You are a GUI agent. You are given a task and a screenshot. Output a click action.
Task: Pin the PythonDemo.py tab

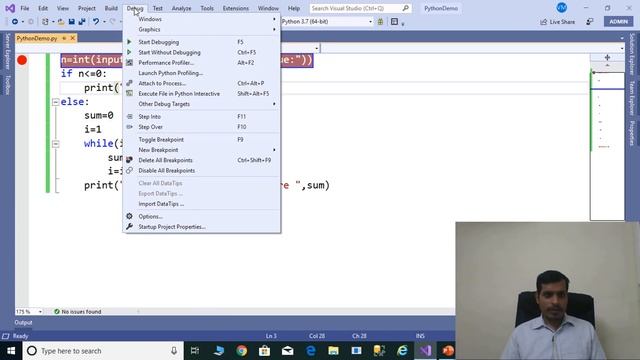click(64, 38)
